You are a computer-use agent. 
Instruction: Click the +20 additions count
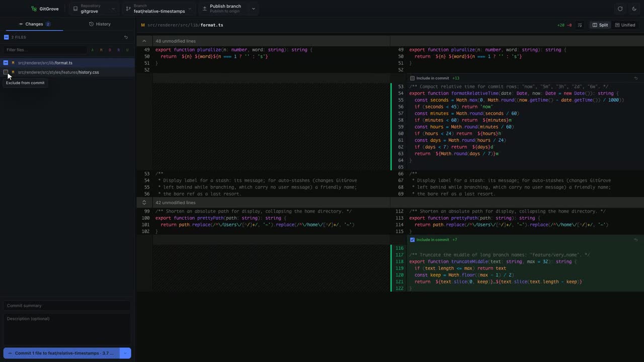tap(560, 25)
